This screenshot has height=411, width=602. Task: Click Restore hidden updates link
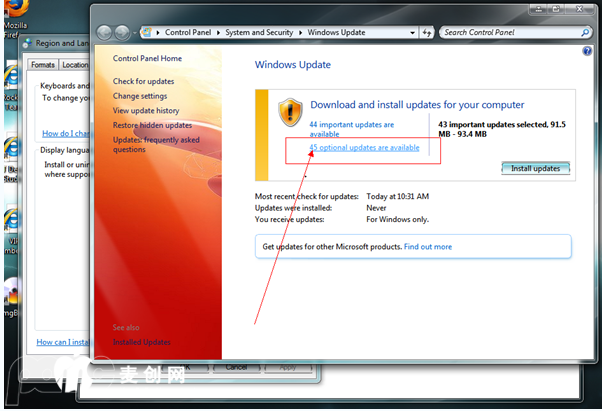point(152,125)
